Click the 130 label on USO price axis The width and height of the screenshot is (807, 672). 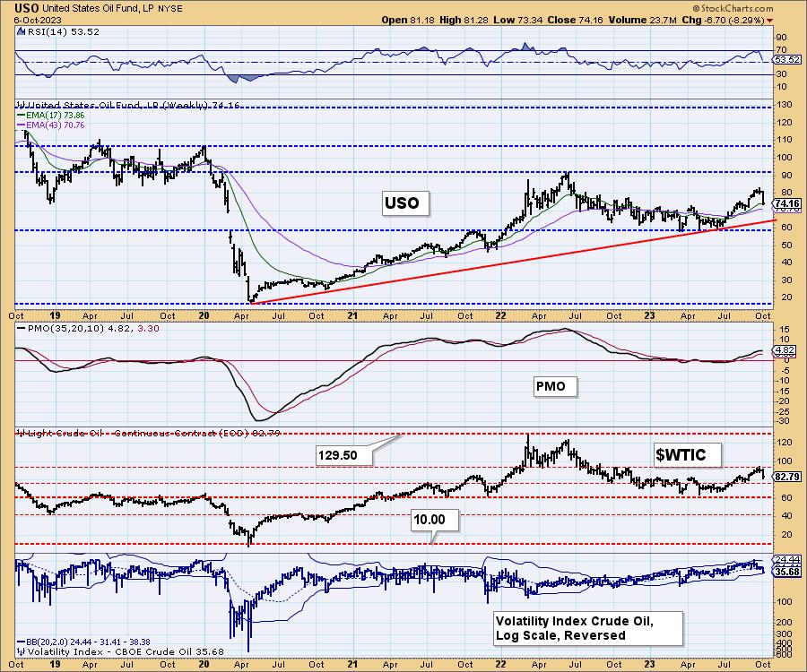785,105
